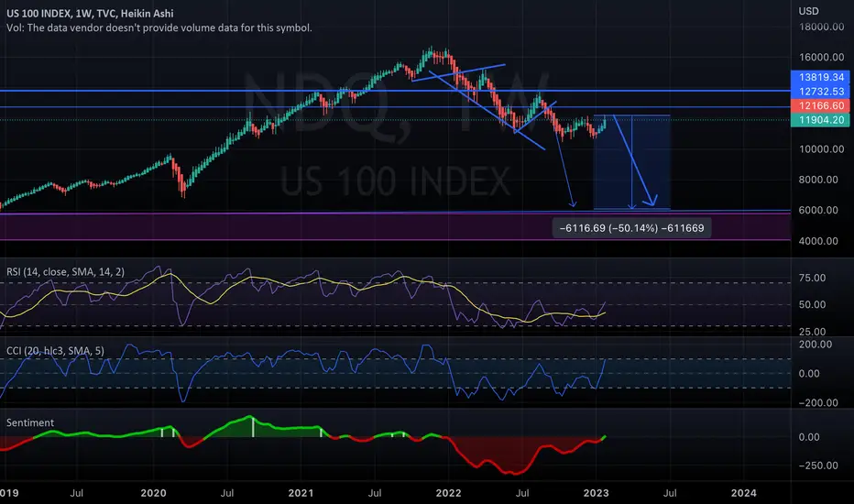This screenshot has height=504, width=854.
Task: Select the thick blue downward arrow drawing
Action: click(x=635, y=160)
